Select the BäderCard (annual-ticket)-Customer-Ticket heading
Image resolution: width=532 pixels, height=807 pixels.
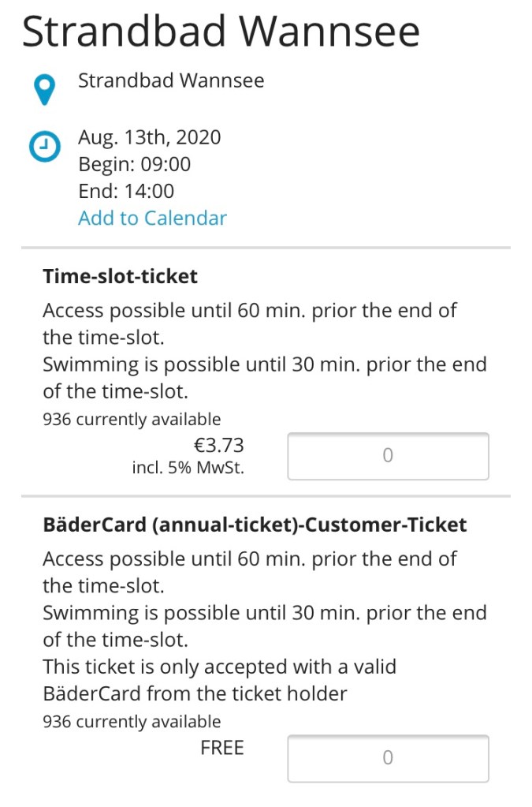(x=255, y=525)
